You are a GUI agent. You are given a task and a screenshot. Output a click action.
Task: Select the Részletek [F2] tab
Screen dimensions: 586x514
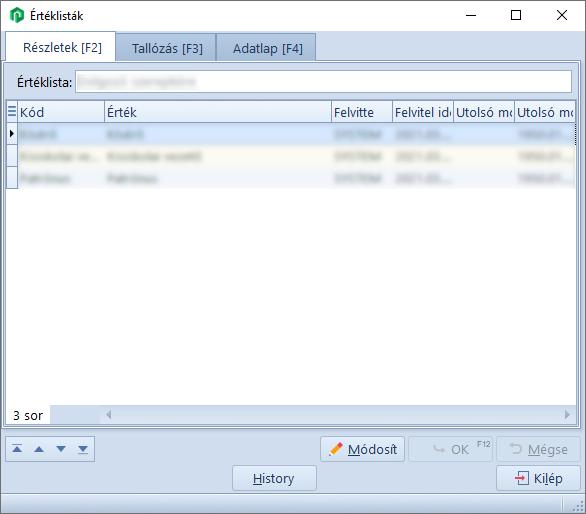coord(62,47)
